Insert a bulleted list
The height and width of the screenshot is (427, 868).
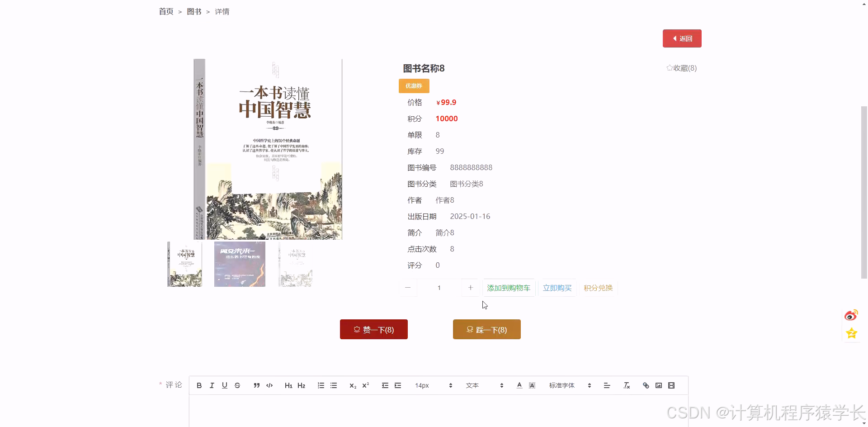tap(334, 385)
